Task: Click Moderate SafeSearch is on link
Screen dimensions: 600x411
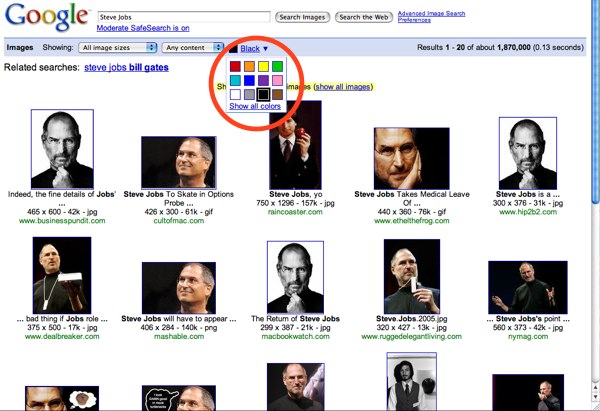Action: tap(143, 28)
